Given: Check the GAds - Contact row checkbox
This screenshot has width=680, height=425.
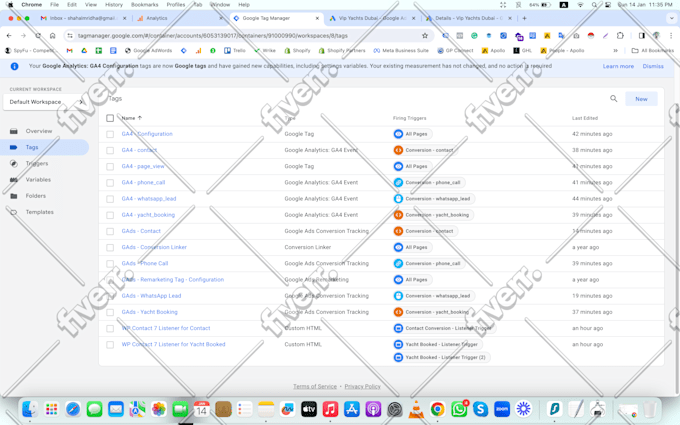Looking at the screenshot, I should coord(110,232).
